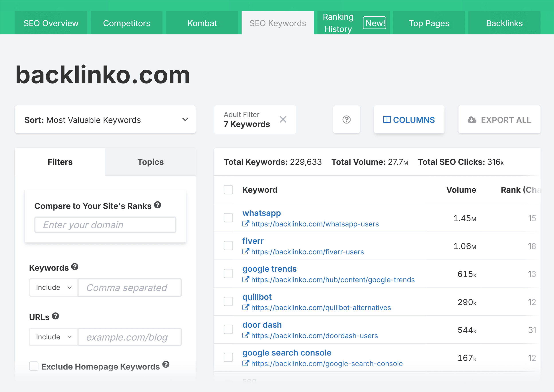Click the Total SEO Clicks 316k summary
The height and width of the screenshot is (392, 554).
pos(461,162)
